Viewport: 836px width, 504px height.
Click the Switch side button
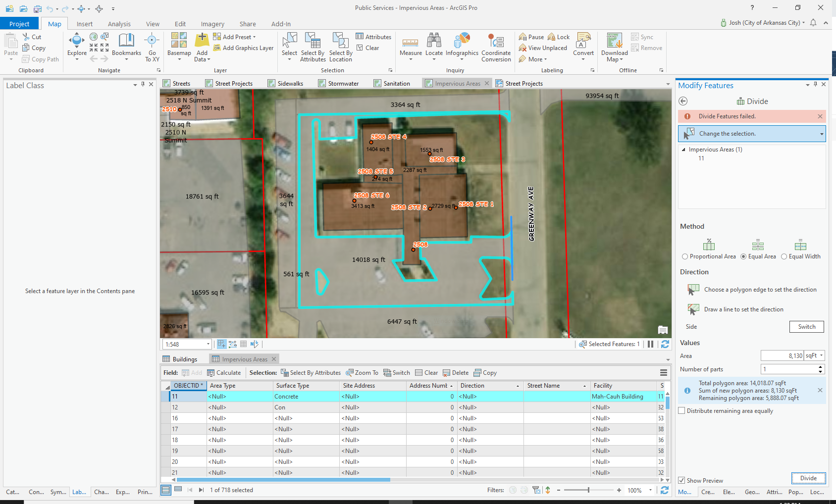click(806, 327)
